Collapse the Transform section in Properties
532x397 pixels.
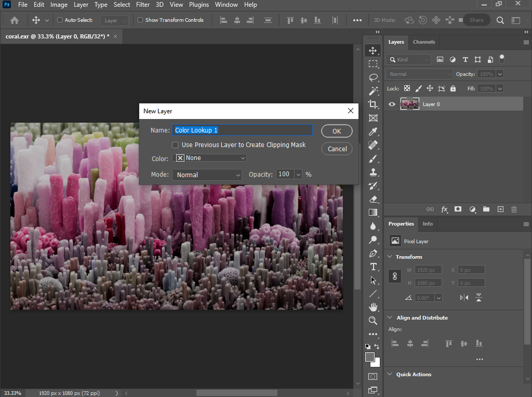click(390, 257)
